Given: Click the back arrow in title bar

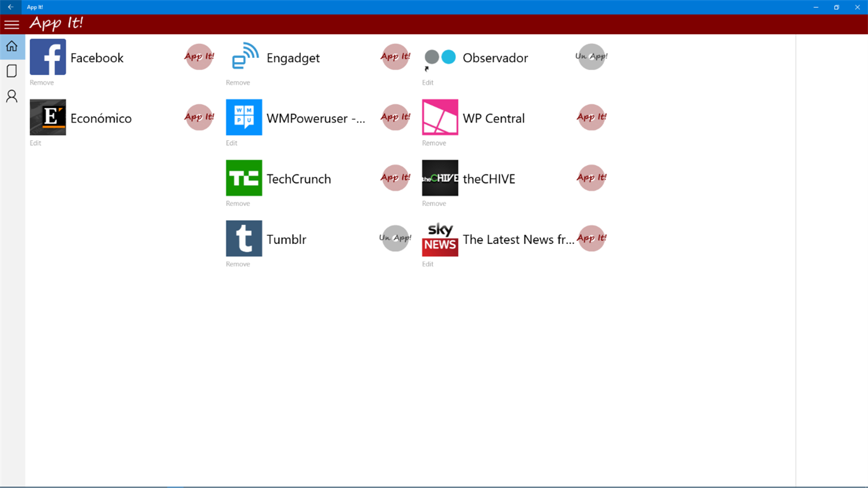Looking at the screenshot, I should [x=10, y=7].
